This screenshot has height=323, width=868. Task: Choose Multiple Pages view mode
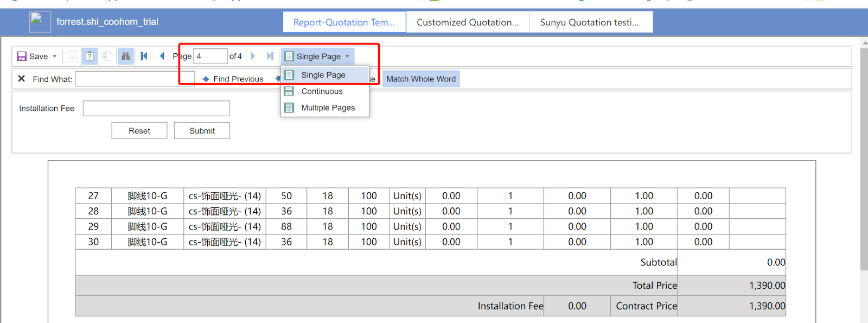click(328, 107)
